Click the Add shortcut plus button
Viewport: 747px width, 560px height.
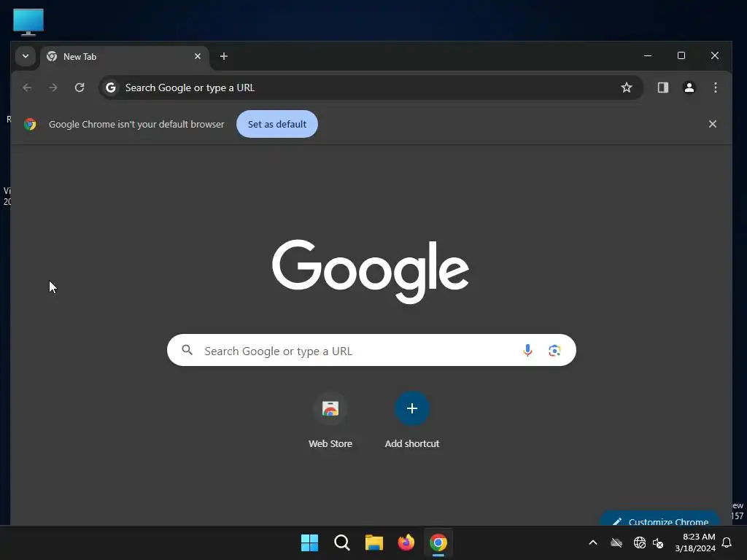coord(412,408)
